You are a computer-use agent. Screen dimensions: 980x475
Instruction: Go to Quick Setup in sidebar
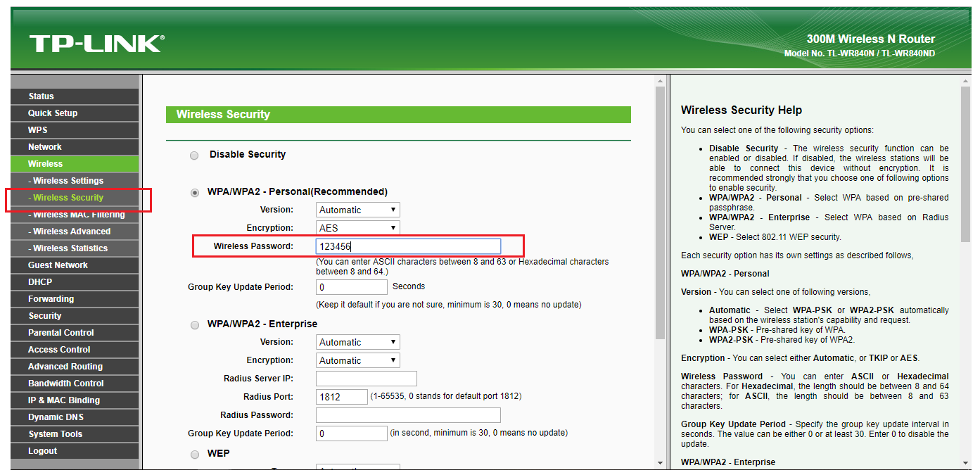[53, 113]
